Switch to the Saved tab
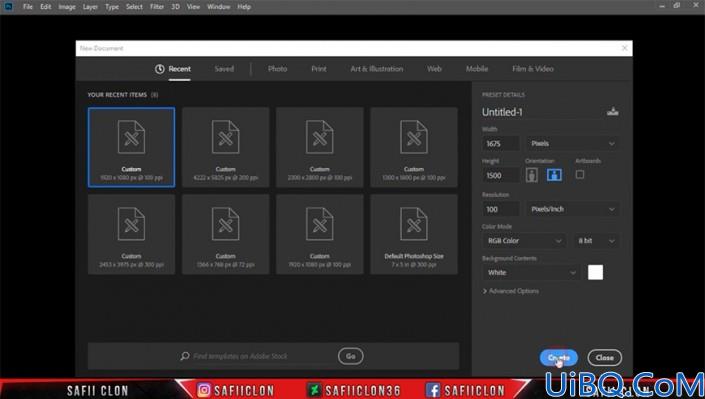Screen dimensions: 705x399 pyautogui.click(x=224, y=69)
